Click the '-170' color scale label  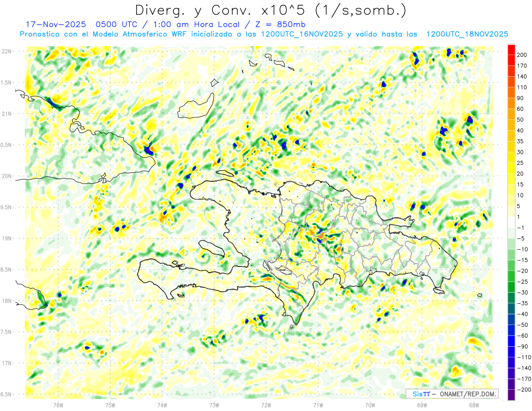(524, 379)
